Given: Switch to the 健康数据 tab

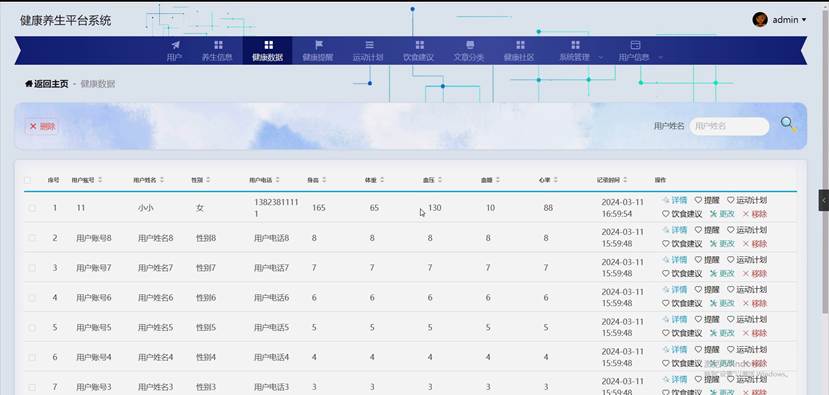Looking at the screenshot, I should (x=267, y=51).
